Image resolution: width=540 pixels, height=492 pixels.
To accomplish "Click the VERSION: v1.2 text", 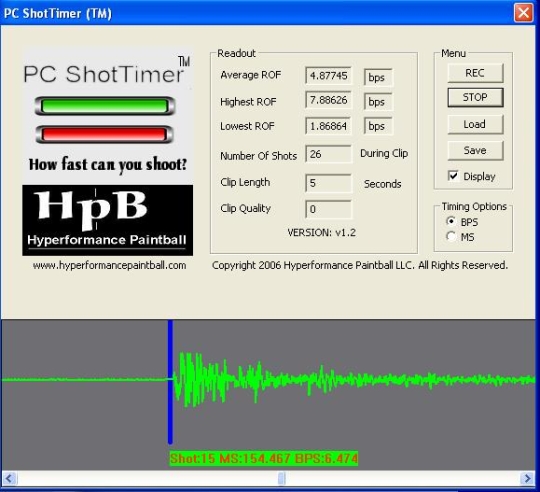I will tap(322, 233).
